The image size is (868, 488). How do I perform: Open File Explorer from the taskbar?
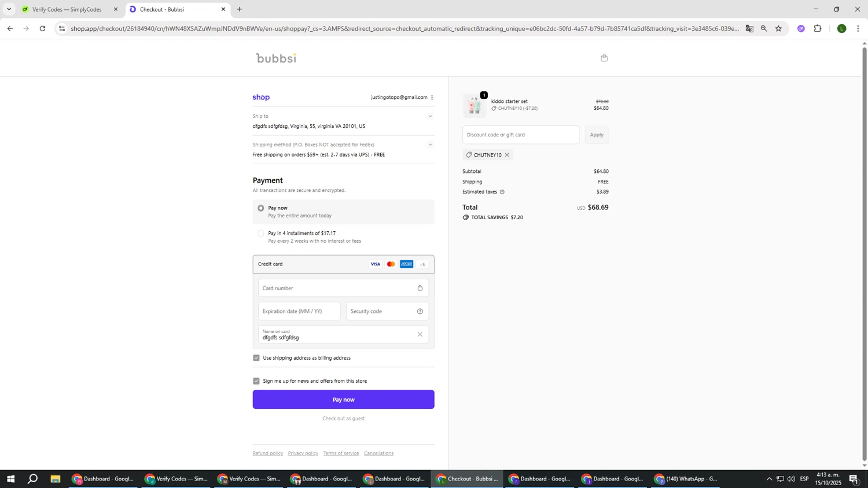56,479
